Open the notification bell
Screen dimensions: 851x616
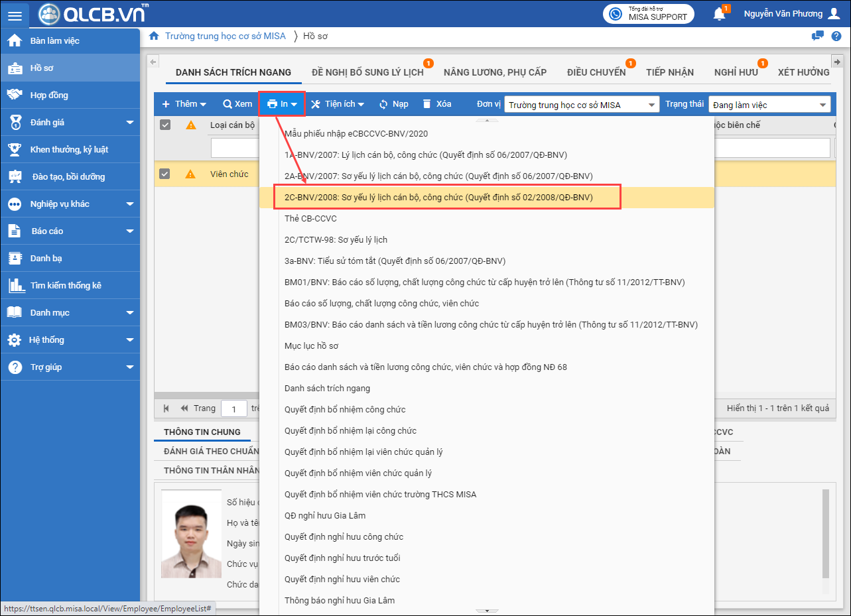[720, 14]
